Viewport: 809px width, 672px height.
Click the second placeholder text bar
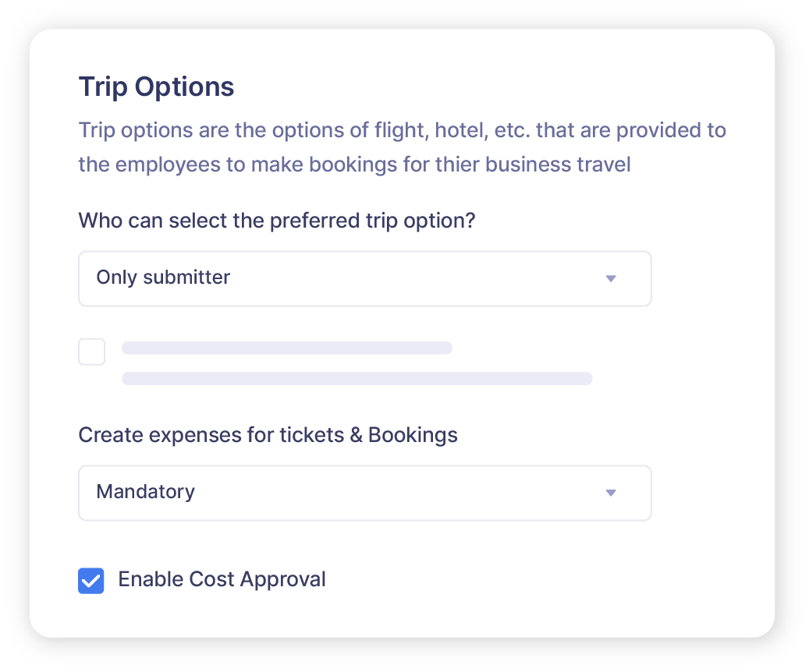click(x=357, y=379)
